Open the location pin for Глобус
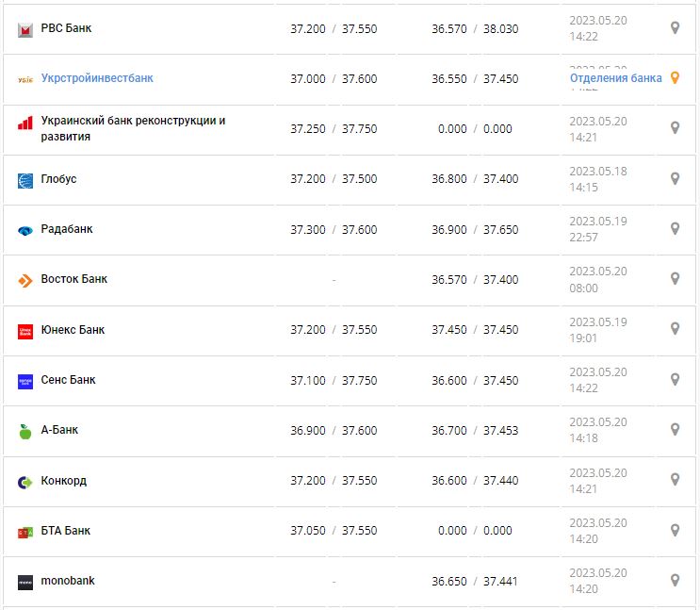Screen dimensions: 700x610 pos(675,178)
